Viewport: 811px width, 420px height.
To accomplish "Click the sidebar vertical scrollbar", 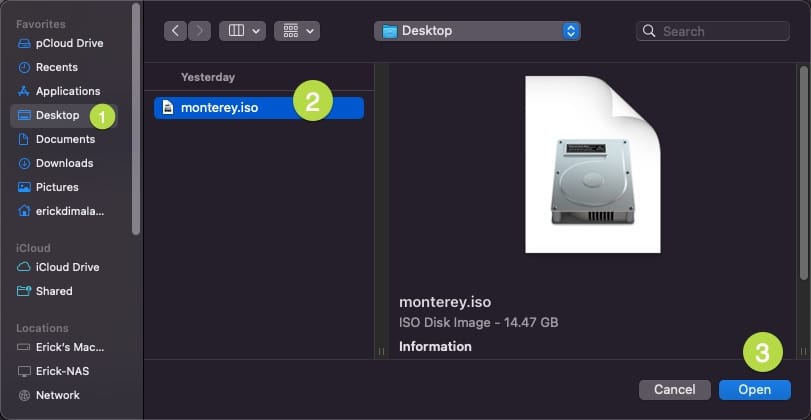I will click(x=136, y=119).
